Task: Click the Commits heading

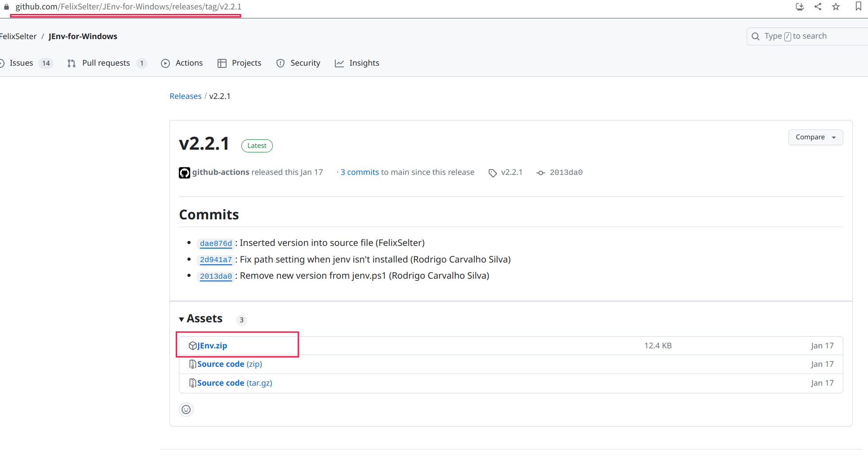Action: coord(209,214)
